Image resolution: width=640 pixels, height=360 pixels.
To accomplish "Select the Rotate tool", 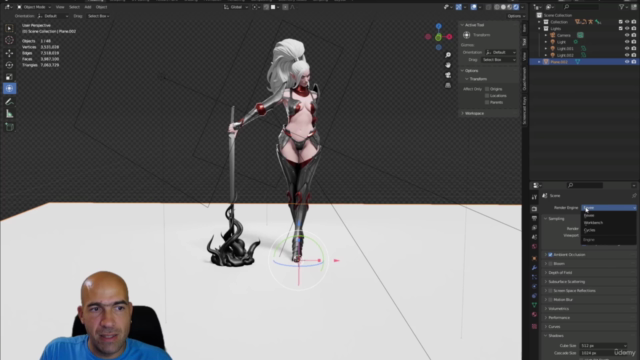I will coord(9,65).
